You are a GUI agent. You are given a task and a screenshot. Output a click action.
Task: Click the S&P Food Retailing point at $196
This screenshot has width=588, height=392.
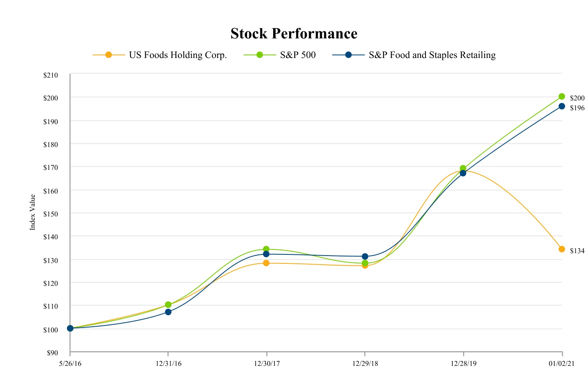[x=562, y=106]
